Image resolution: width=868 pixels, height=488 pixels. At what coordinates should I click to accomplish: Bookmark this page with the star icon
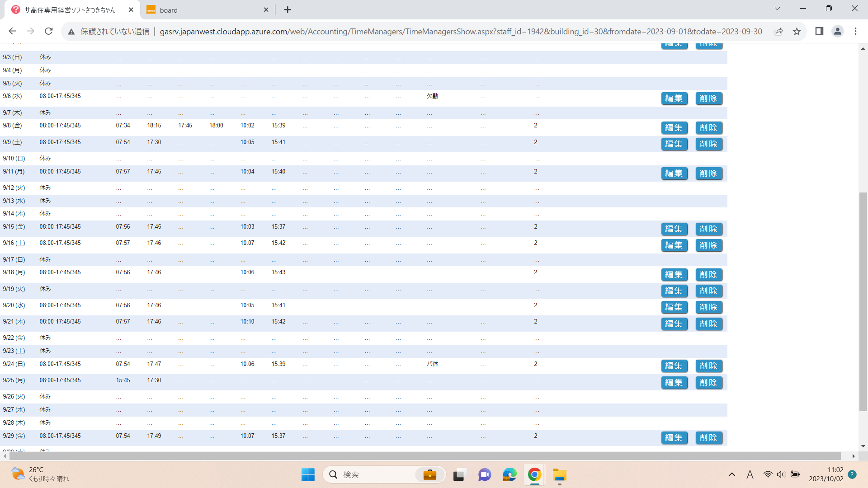797,31
